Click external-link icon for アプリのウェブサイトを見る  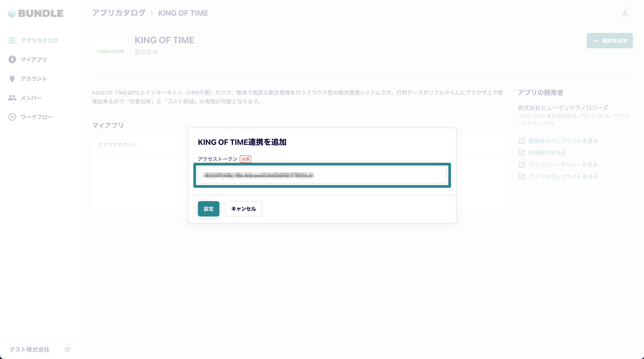click(521, 176)
